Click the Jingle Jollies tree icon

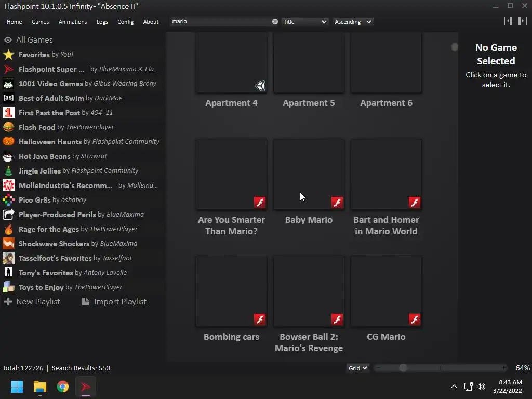(x=8, y=170)
